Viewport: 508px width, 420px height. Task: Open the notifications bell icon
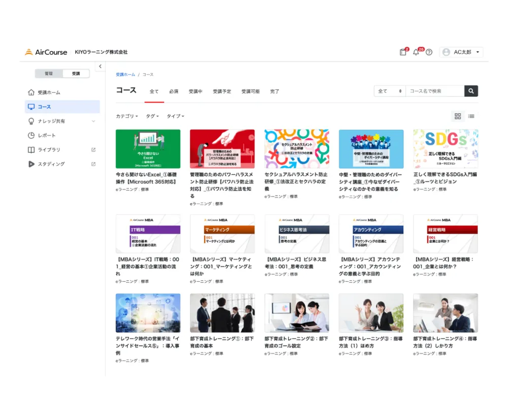[416, 52]
